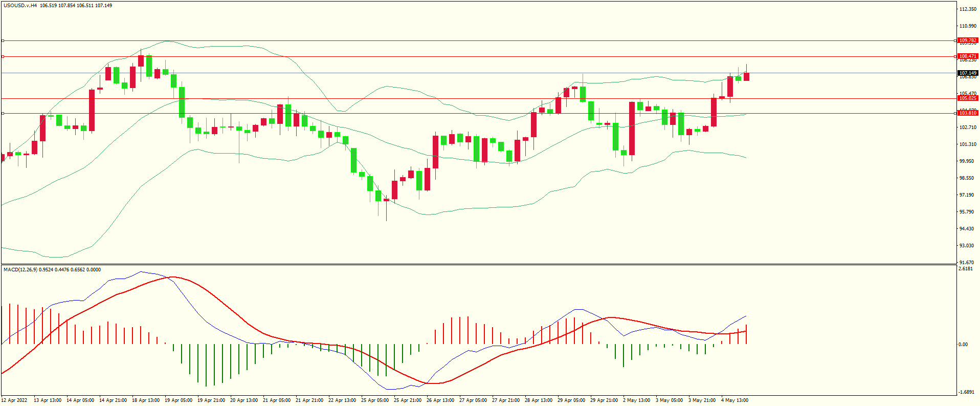Viewport: 980px width, 406px height.
Task: Click the 95.790 price scale label
Action: point(967,212)
